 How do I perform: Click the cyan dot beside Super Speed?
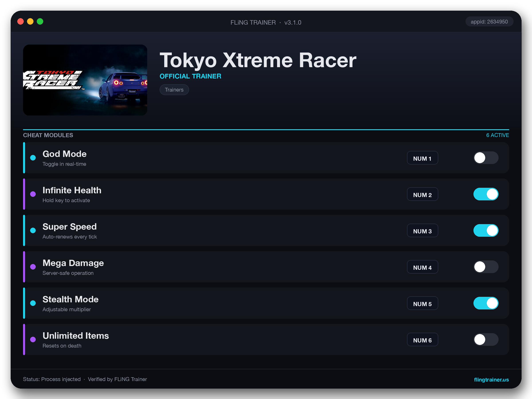(33, 230)
